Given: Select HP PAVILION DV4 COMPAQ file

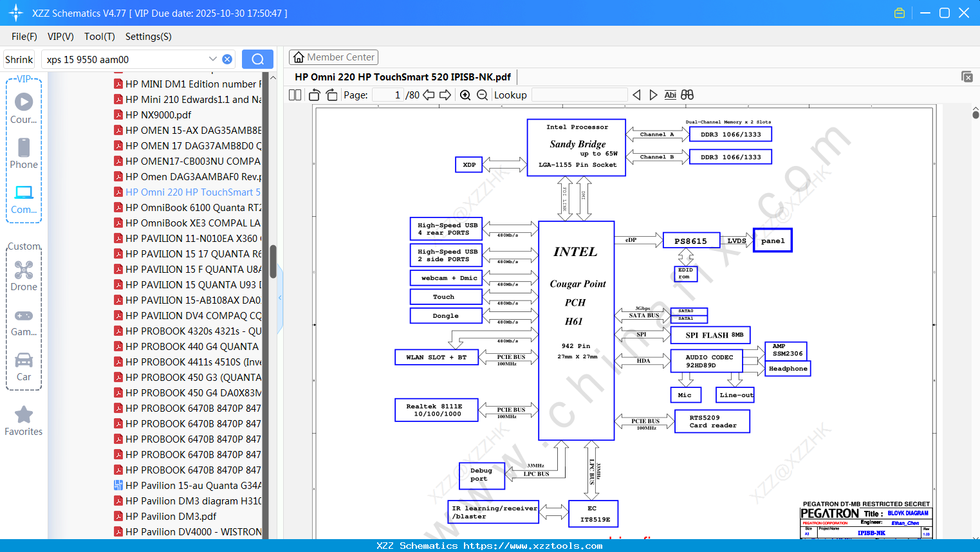Looking at the screenshot, I should (x=188, y=316).
